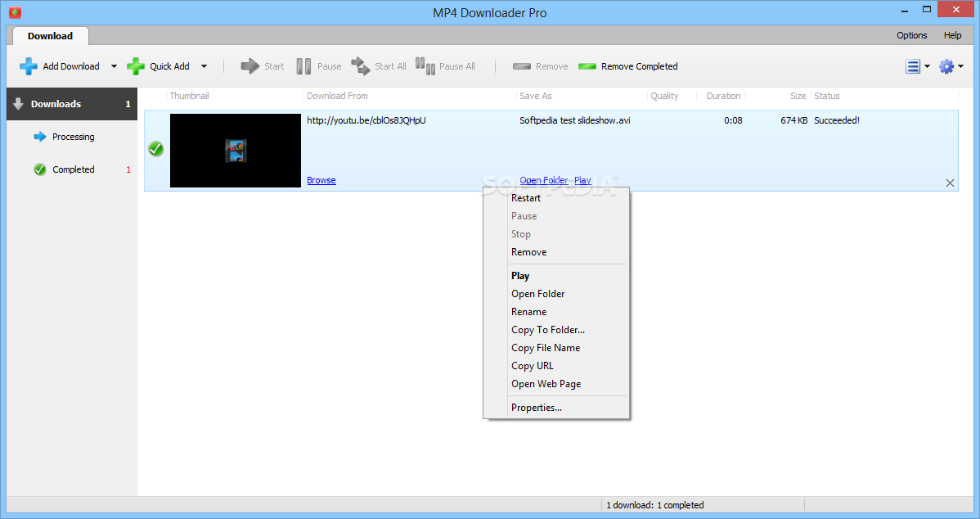Image resolution: width=980 pixels, height=519 pixels.
Task: Click the gray Remove bar icon
Action: tap(522, 66)
